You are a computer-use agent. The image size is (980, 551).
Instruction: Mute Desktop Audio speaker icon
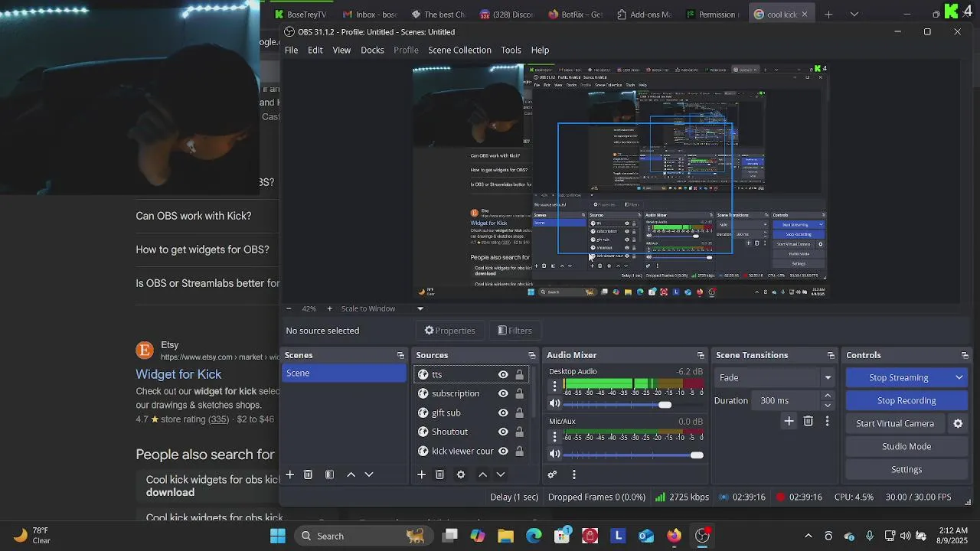pos(555,403)
